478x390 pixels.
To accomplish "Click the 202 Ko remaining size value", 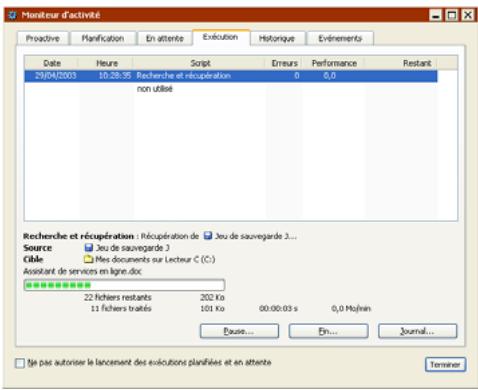I will tap(212, 297).
